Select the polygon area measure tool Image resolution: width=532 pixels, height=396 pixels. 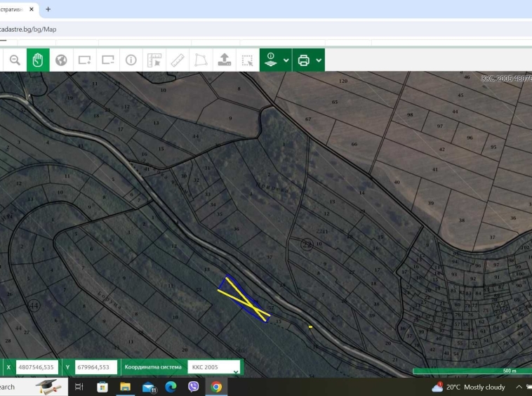[x=201, y=60]
